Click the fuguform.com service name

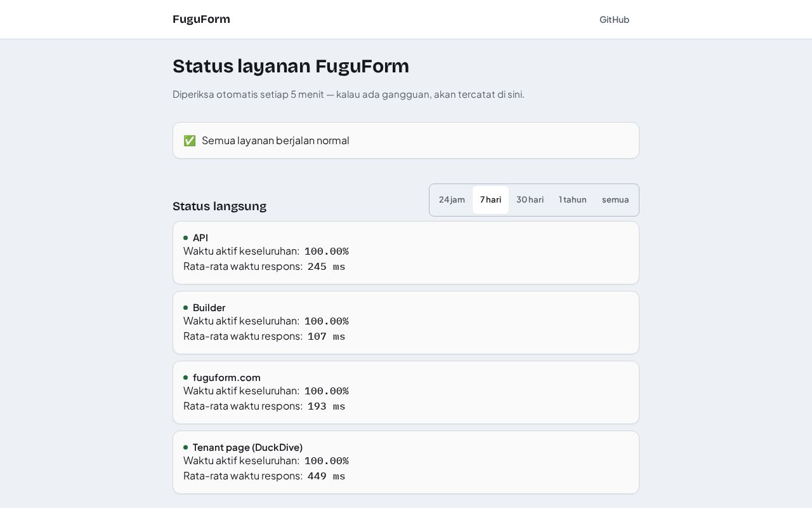point(226,377)
